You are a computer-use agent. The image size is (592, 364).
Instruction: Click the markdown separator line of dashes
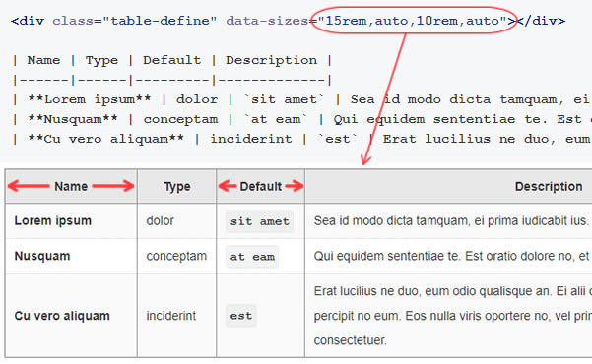[172, 80]
